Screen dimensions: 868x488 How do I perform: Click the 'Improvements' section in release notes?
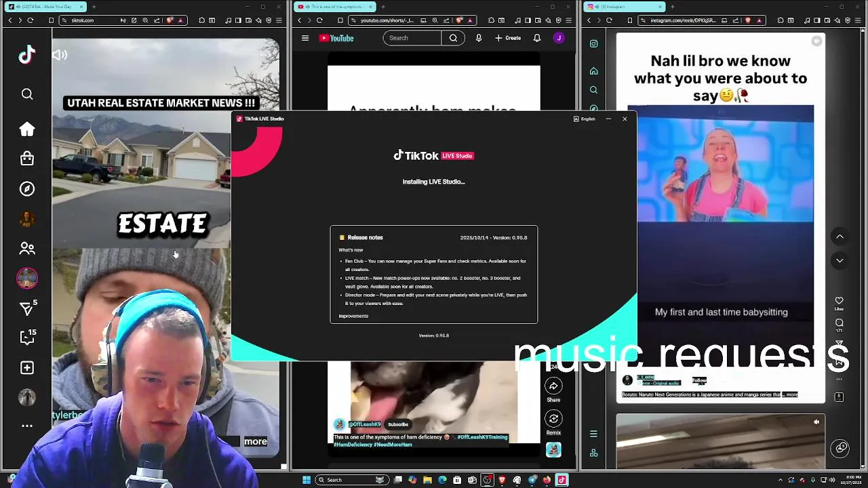tap(353, 316)
